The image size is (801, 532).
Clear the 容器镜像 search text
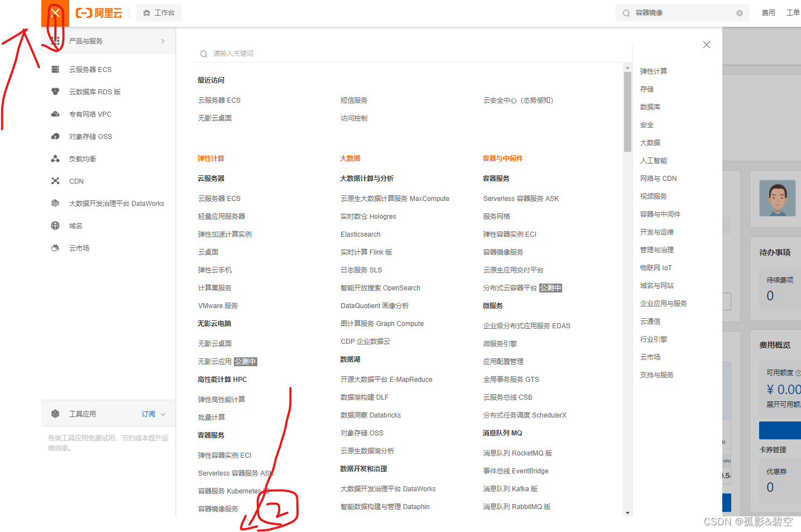tap(740, 13)
